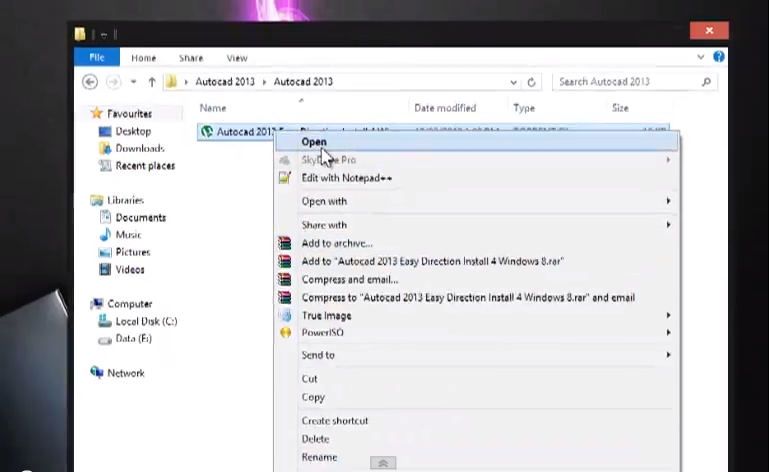Screen dimensions: 769x472
Task: Sort by the Name column header
Action: (x=213, y=108)
